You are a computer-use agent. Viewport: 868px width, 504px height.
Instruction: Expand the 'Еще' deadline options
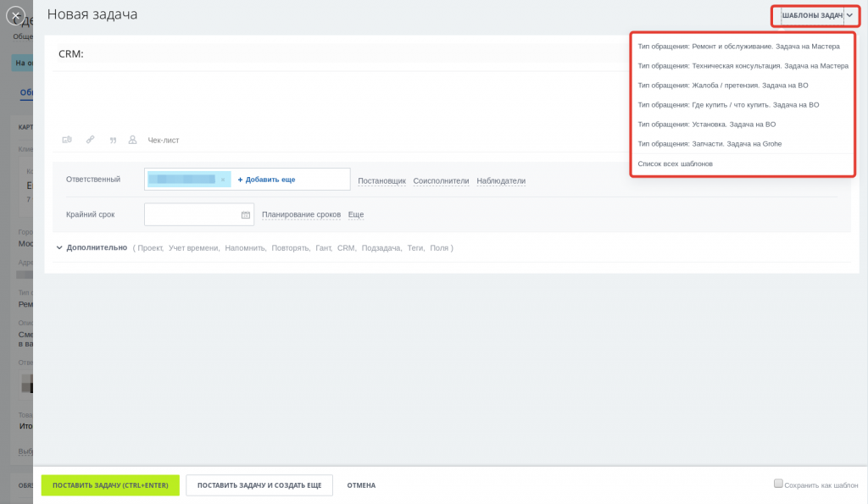pos(356,214)
